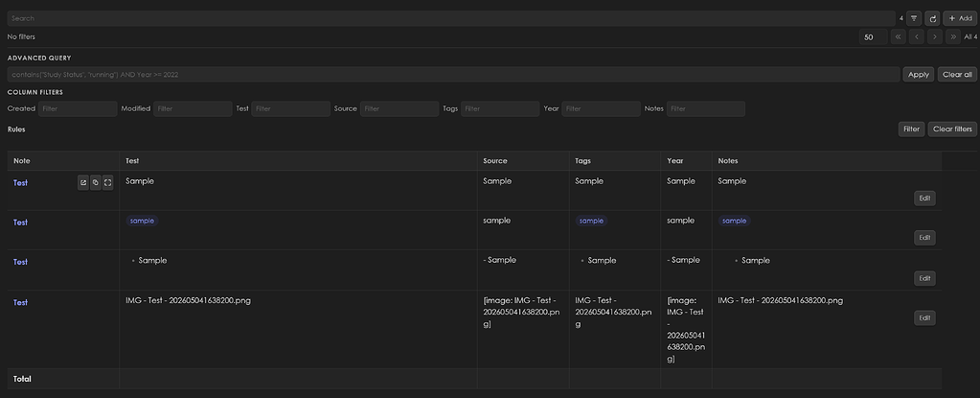Go to the next page arrow
The width and height of the screenshot is (980, 398).
[x=934, y=36]
